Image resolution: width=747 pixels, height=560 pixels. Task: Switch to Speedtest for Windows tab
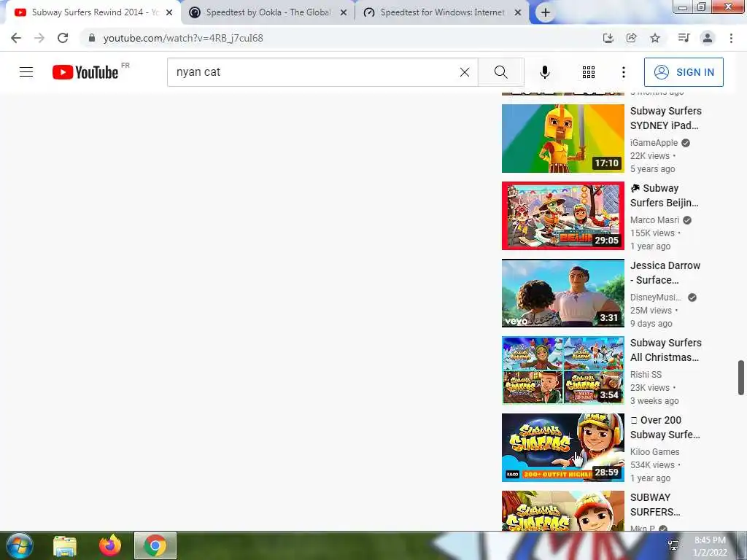(442, 12)
